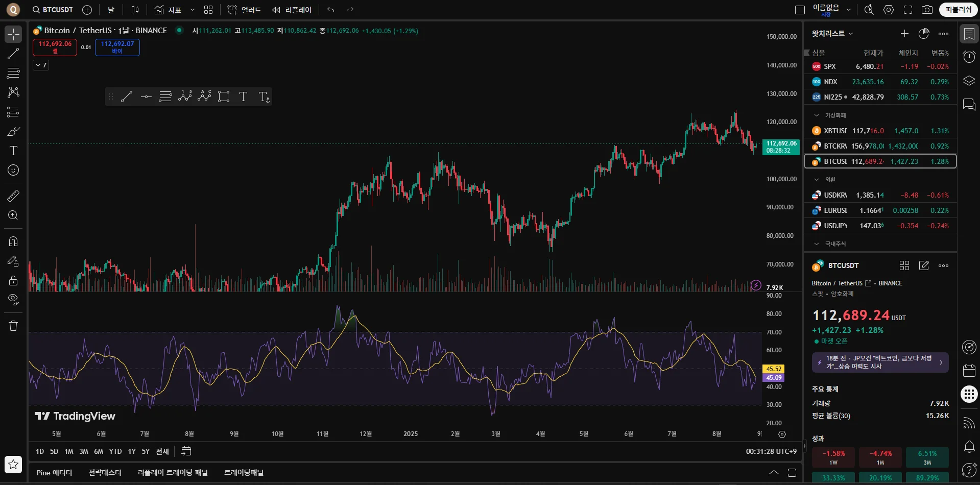This screenshot has width=980, height=485.
Task: Toggle lock all drawings tool
Action: coord(13,280)
